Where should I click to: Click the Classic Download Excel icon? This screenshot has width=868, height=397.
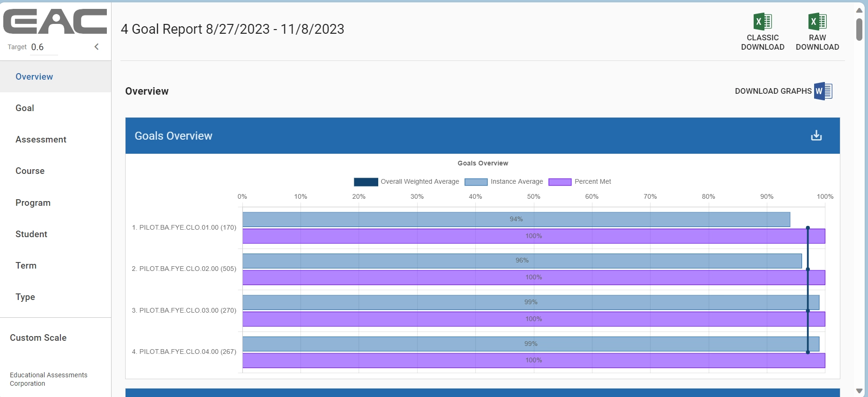(x=763, y=22)
